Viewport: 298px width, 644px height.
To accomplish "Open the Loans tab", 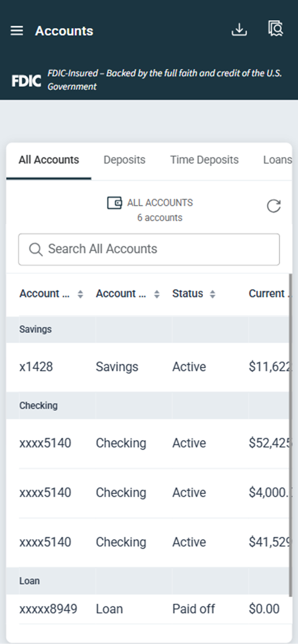I will point(277,160).
